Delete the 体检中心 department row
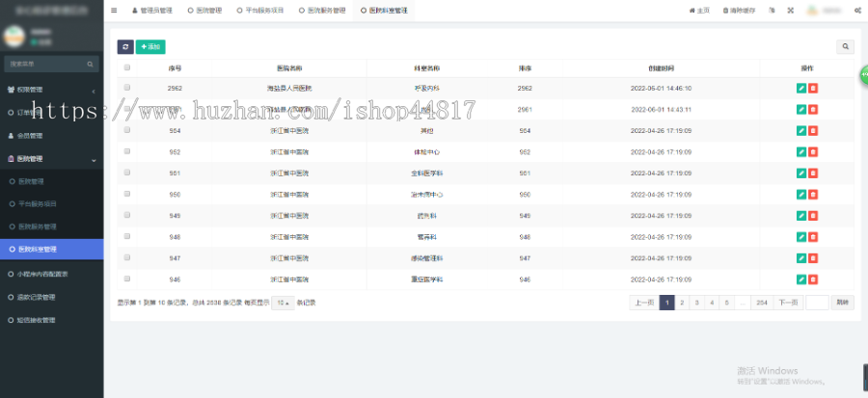868x398 pixels. [813, 152]
